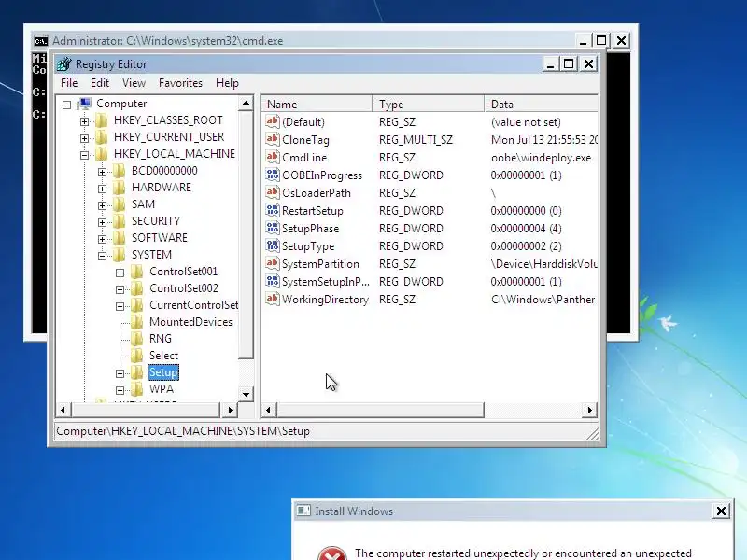Expand the ControlSet002 key
This screenshot has width=747, height=560.
(x=120, y=289)
